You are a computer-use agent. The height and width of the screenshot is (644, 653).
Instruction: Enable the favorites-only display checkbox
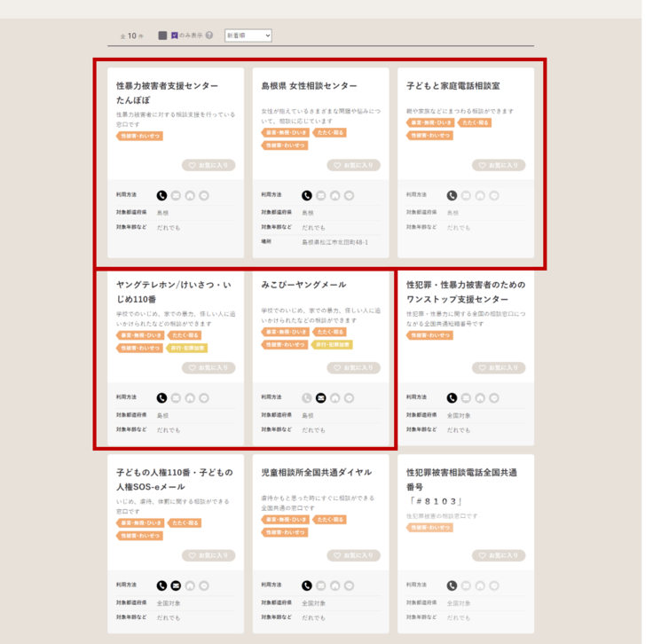coord(162,35)
